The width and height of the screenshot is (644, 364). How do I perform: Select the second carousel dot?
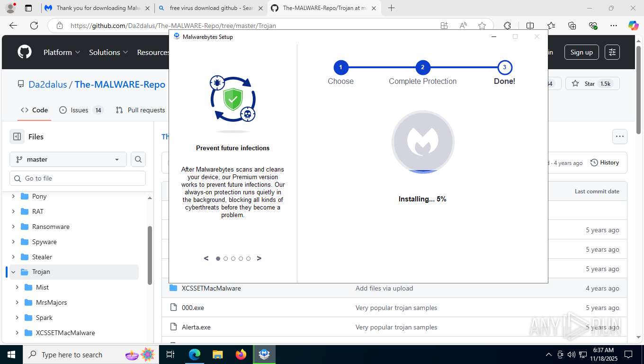coord(225,259)
